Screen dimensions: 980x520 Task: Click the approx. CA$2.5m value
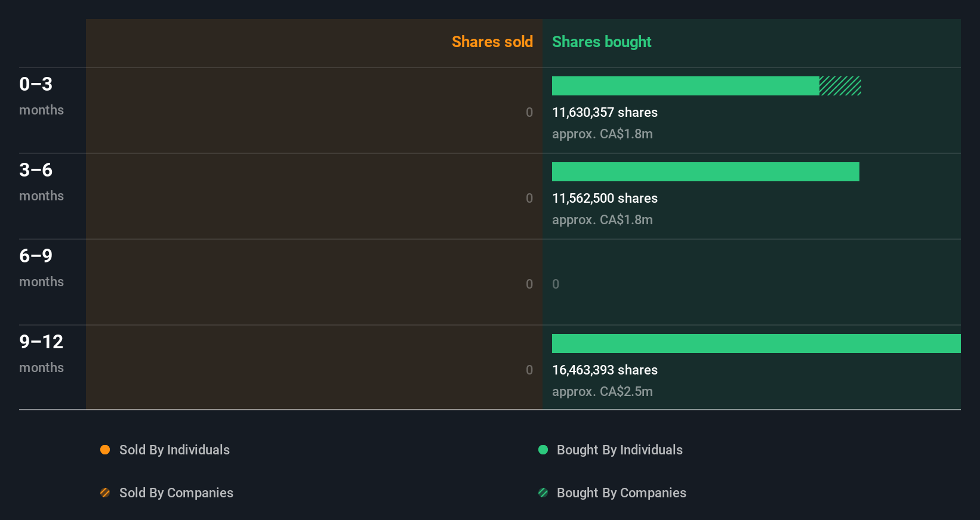tap(602, 392)
